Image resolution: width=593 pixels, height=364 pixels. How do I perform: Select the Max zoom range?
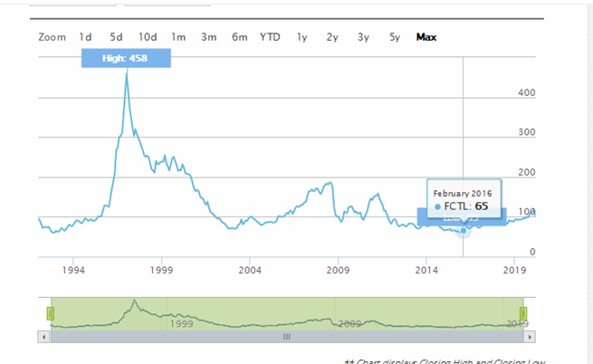pos(426,37)
